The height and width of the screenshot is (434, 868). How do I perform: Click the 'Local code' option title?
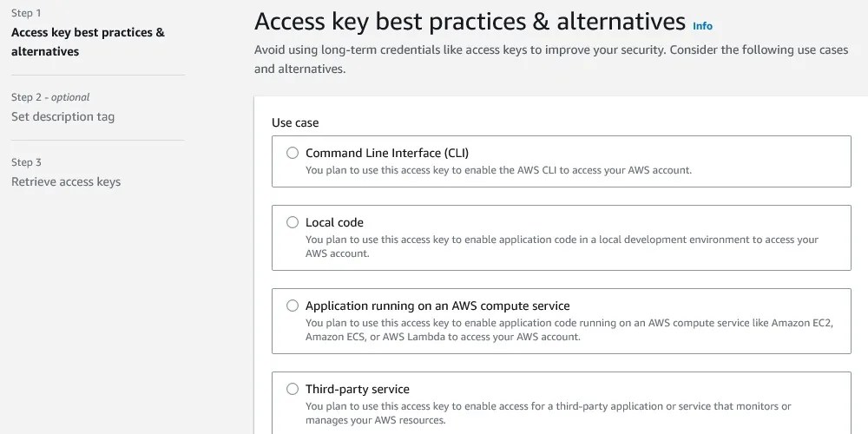pyautogui.click(x=334, y=222)
